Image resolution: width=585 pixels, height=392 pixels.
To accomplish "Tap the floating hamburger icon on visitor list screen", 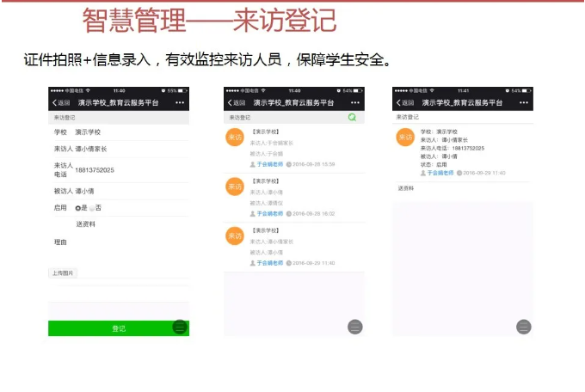I will pos(354,327).
